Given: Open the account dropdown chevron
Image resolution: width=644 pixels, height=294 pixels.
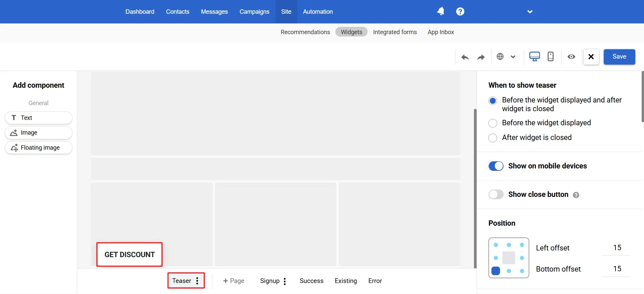Looking at the screenshot, I should click(530, 12).
